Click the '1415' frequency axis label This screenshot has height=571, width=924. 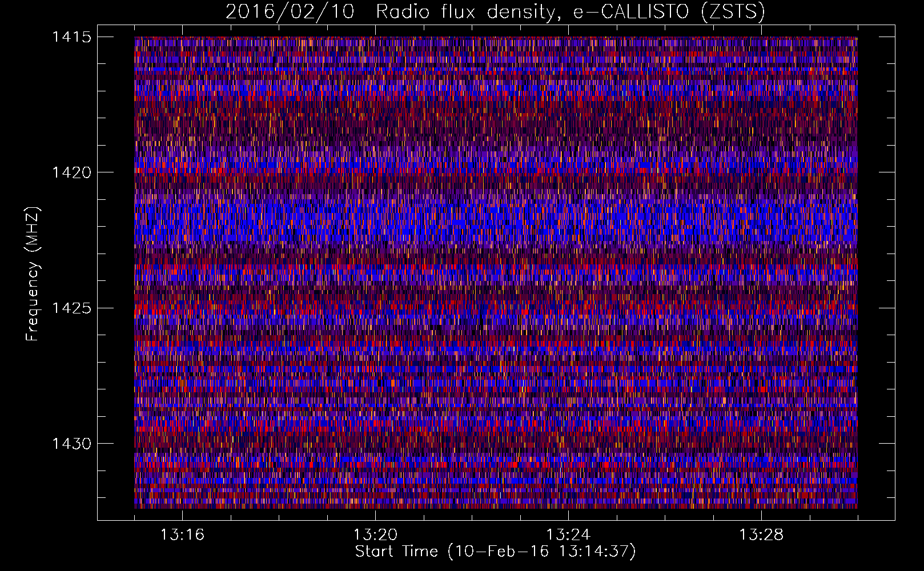[72, 37]
